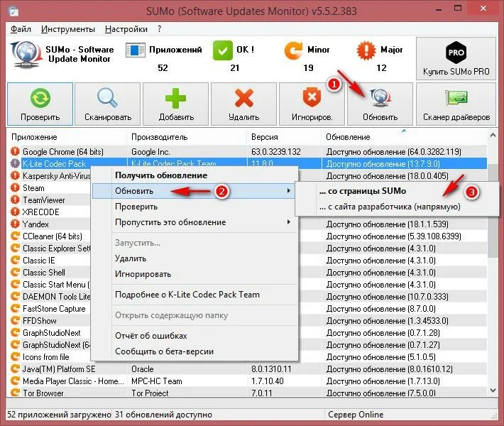The image size is (504, 426).
Task: Click DAEMON Tools Lite minor update icon
Action: coord(15,297)
